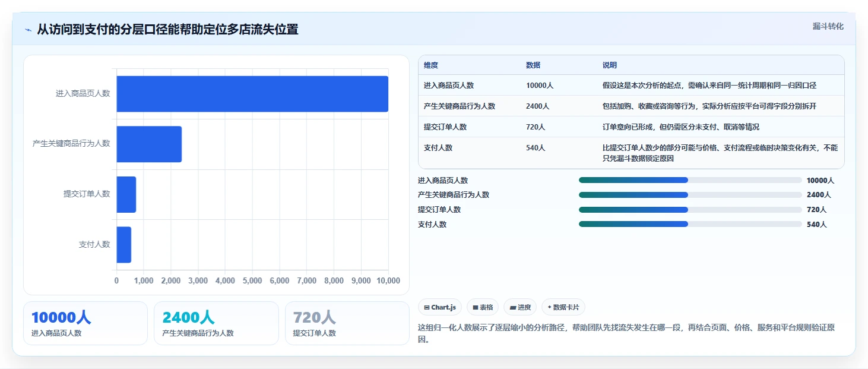Viewport: 868px width, 369px height.
Task: Click the progress bar for 产生关键商品行为人数 2400人
Action: [x=690, y=195]
